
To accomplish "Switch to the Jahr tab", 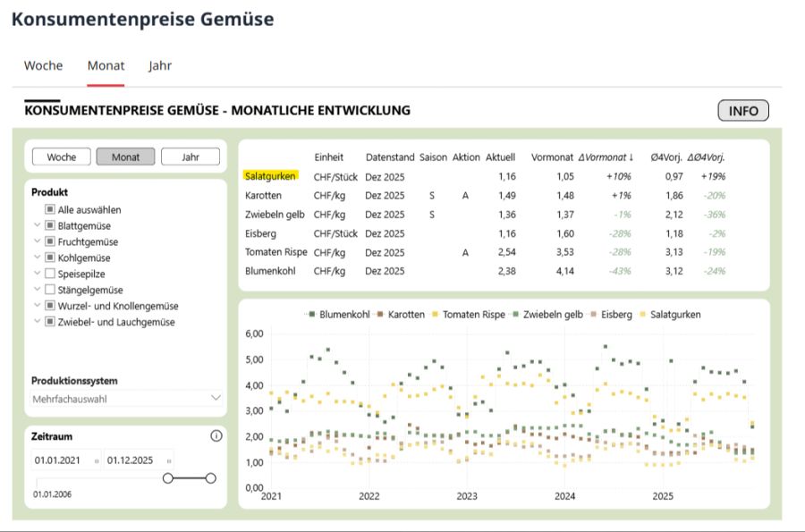I will pos(160,65).
